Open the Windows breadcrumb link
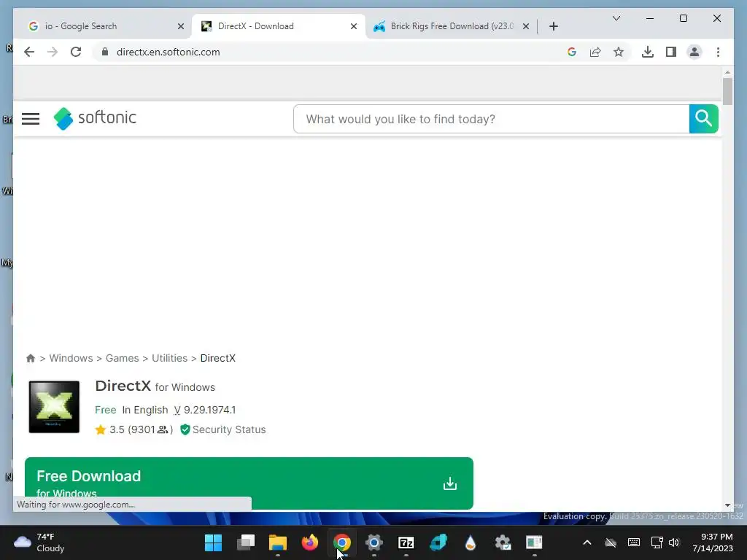 click(x=71, y=358)
